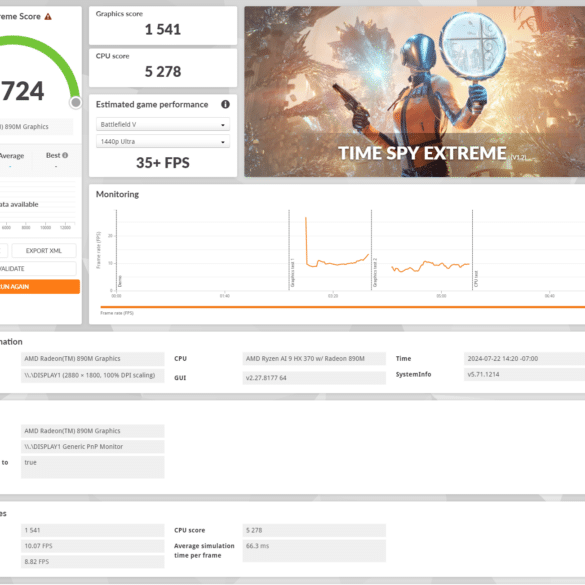585x585 pixels.
Task: Select the 10.07 FPS result value
Action: click(x=93, y=546)
